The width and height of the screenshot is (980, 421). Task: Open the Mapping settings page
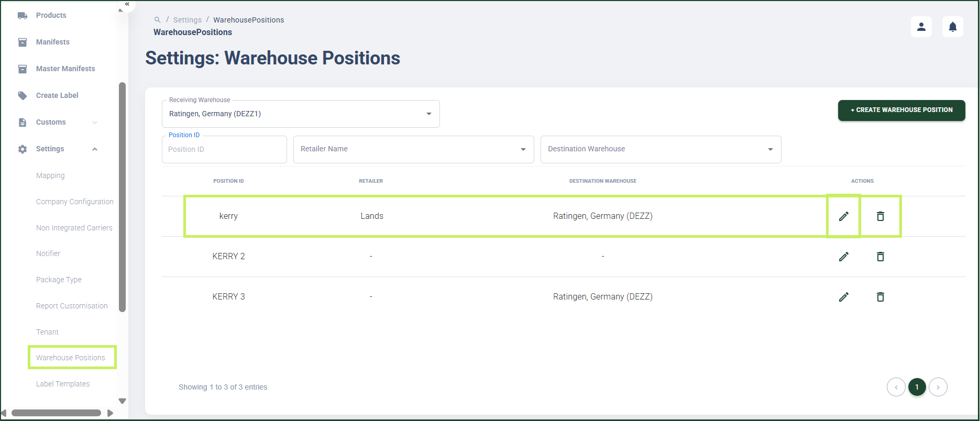[x=50, y=175]
